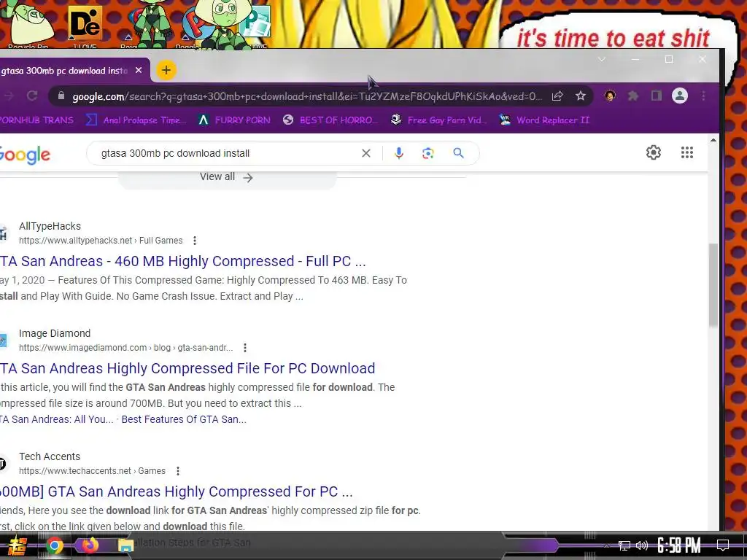
Task: Toggle the browser side panel icon
Action: [657, 96]
